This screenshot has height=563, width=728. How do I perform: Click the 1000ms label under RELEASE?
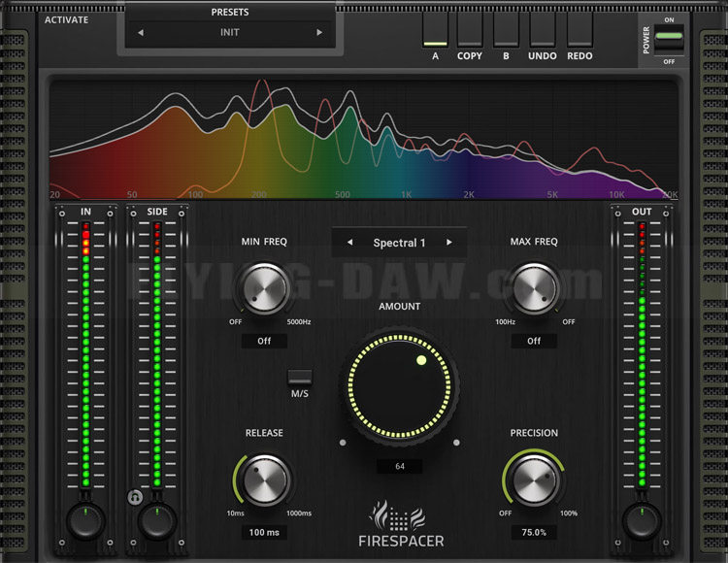299,513
